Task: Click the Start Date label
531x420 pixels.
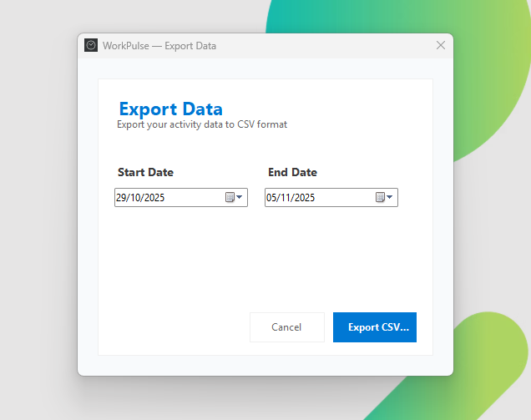Action: point(145,172)
